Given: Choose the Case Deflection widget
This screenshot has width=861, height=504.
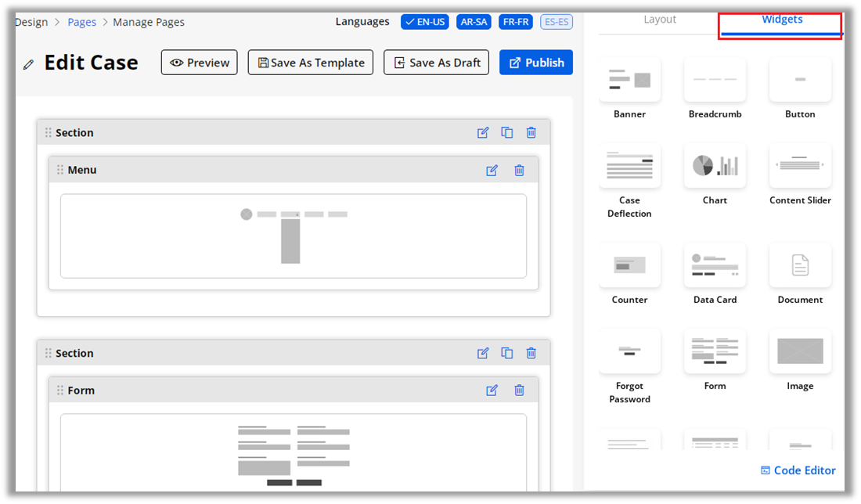Looking at the screenshot, I should click(x=629, y=166).
